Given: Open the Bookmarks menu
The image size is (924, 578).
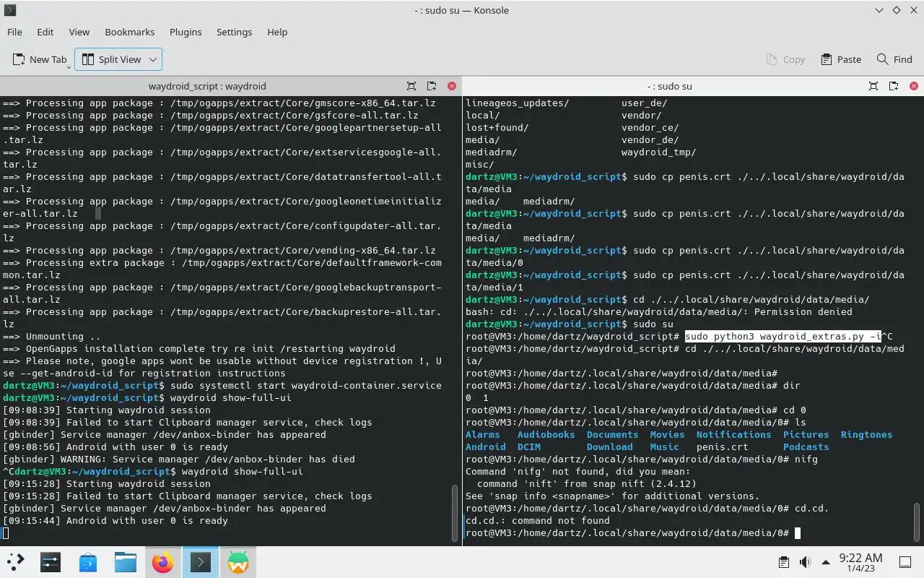Looking at the screenshot, I should [129, 32].
